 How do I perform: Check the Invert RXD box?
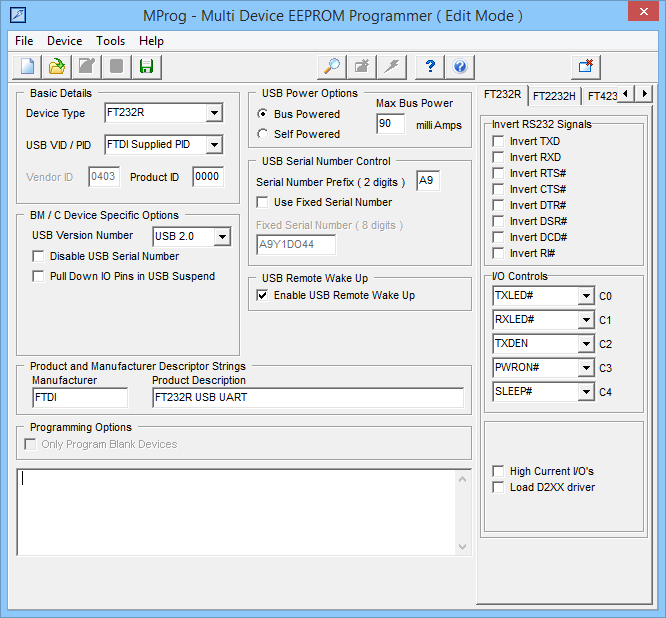click(x=498, y=157)
